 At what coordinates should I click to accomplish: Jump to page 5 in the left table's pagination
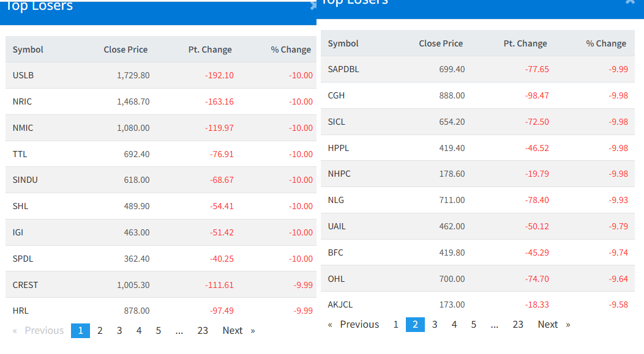159,331
